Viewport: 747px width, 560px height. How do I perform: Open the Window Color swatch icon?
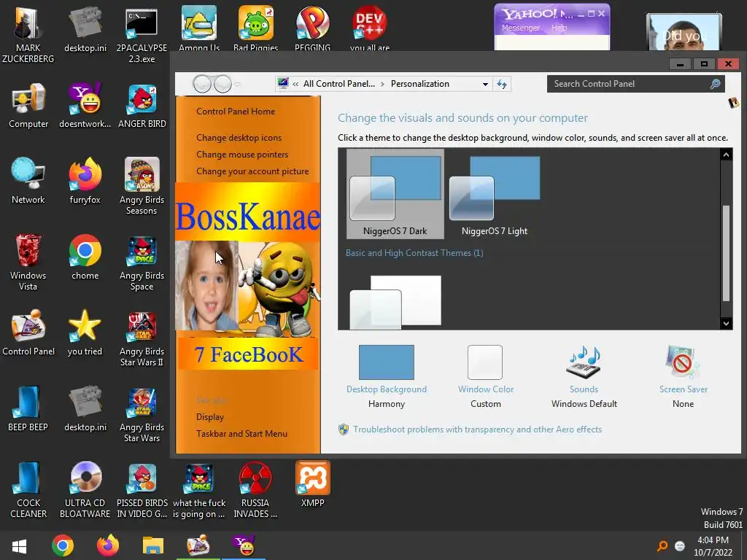(485, 362)
